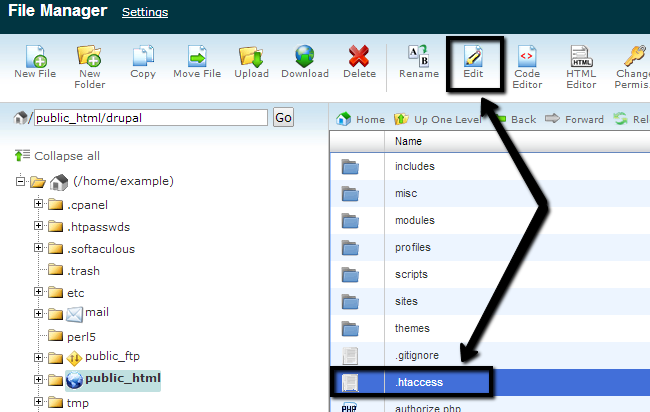Viewport: 650px width, 412px height.
Task: Expand the tmp folder node
Action: [x=38, y=401]
